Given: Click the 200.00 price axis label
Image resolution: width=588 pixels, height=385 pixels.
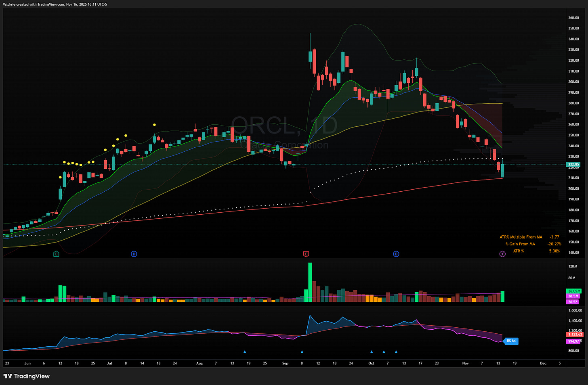Looking at the screenshot, I should tap(574, 188).
